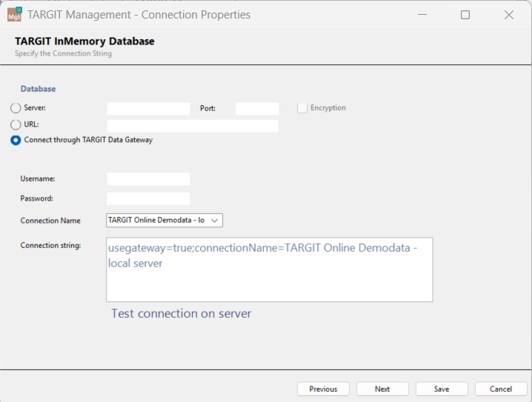Click the Specify the Connection String subtitle
The height and width of the screenshot is (402, 532).
point(63,53)
